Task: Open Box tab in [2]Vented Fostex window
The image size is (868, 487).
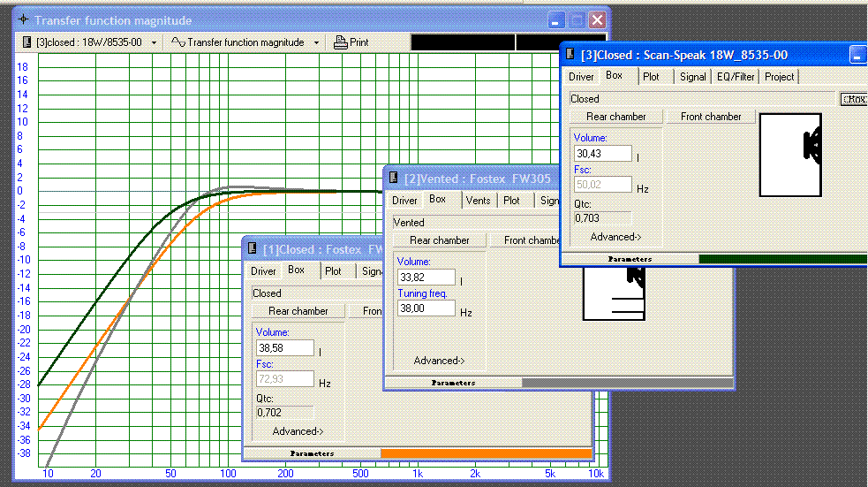Action: pos(437,199)
